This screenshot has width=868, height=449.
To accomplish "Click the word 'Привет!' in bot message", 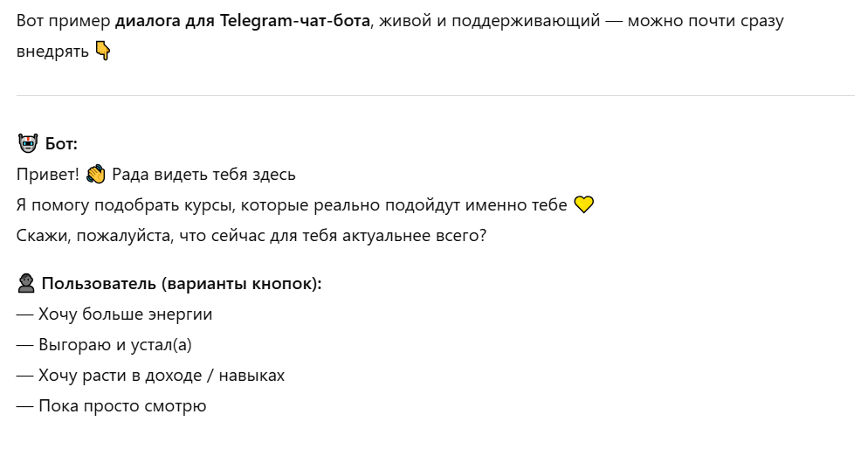I will pos(48,175).
